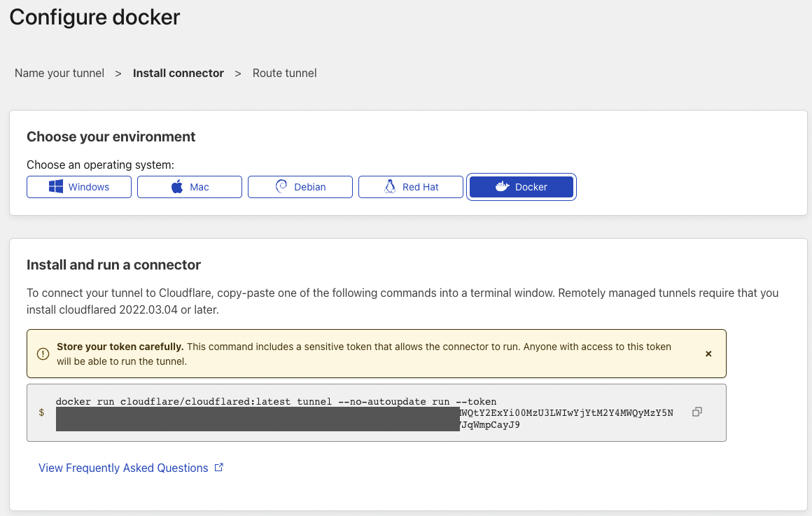This screenshot has height=516, width=812.
Task: Click the Install and run a connector heading
Action: (113, 265)
